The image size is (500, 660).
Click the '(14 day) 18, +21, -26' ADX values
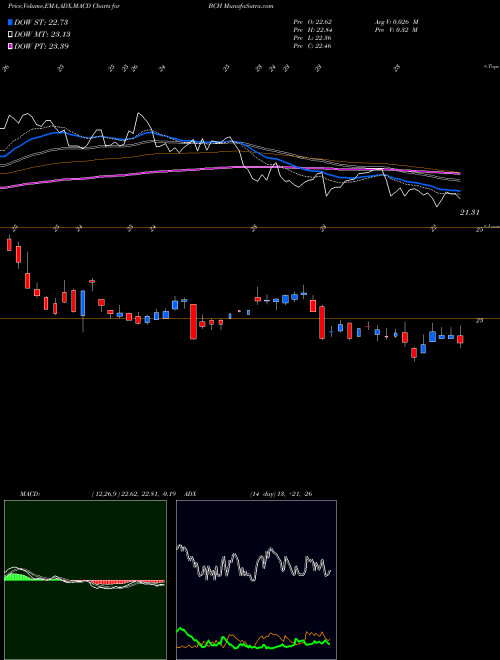coord(281,494)
